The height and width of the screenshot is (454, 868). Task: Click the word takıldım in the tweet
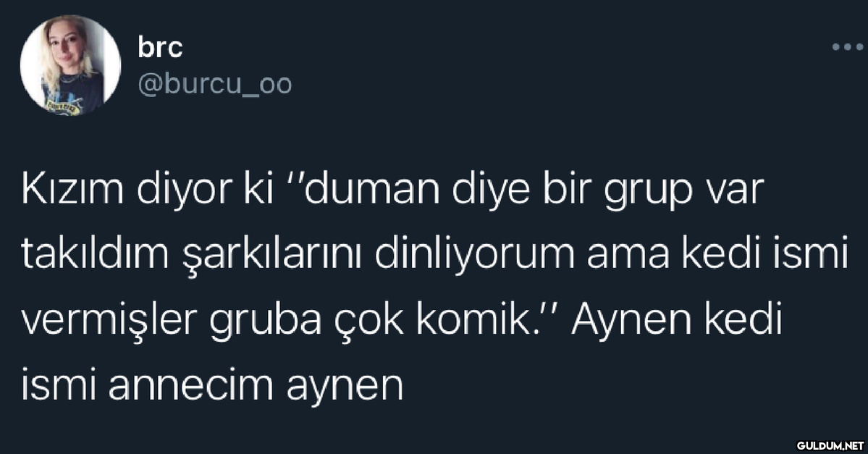point(96,255)
